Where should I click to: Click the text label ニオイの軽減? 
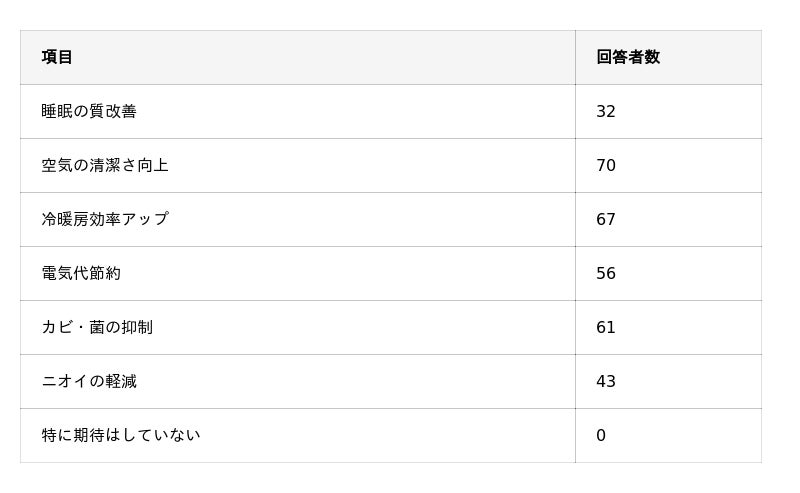coord(89,381)
